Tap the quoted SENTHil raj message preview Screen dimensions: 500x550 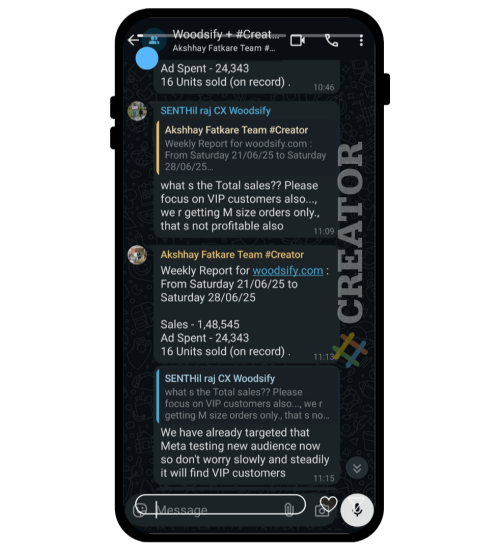tap(246, 396)
